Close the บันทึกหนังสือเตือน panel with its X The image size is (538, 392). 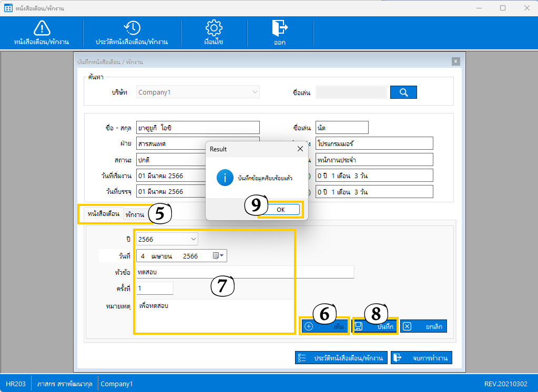click(455, 61)
